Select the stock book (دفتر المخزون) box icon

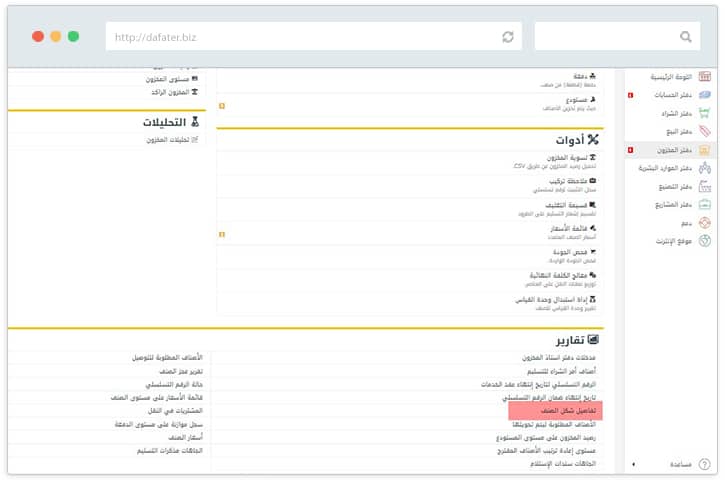pos(704,150)
